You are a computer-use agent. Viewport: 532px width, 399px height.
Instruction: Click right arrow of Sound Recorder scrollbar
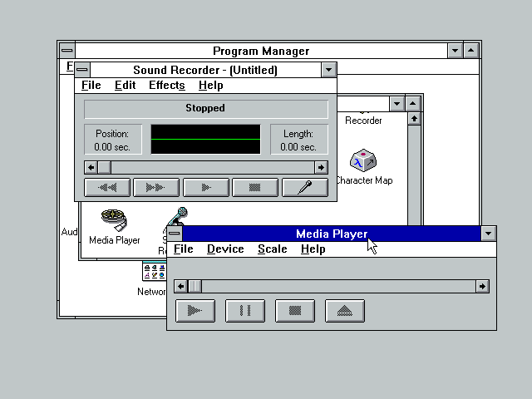tap(321, 167)
